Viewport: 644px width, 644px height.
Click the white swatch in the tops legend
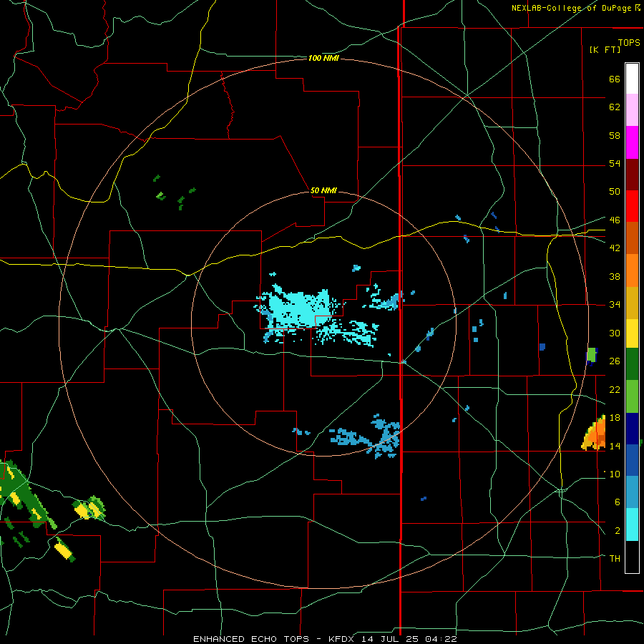point(632,79)
